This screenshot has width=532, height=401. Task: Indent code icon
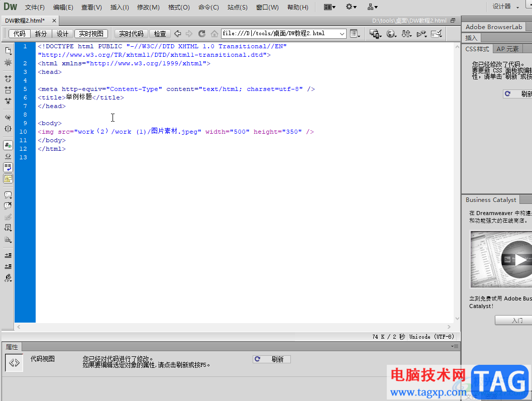pos(8,255)
